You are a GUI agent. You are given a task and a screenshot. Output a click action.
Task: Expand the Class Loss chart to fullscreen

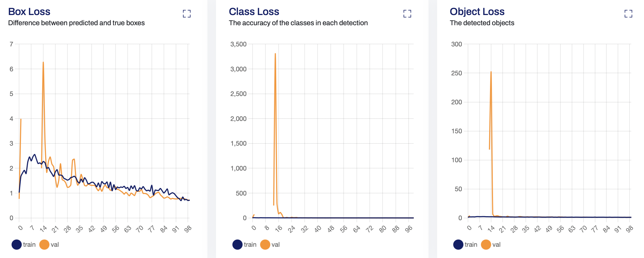[407, 14]
